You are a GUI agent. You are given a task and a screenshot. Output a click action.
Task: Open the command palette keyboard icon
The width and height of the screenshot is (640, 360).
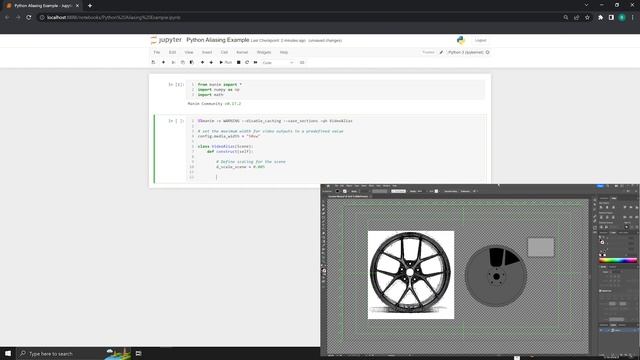click(x=302, y=62)
